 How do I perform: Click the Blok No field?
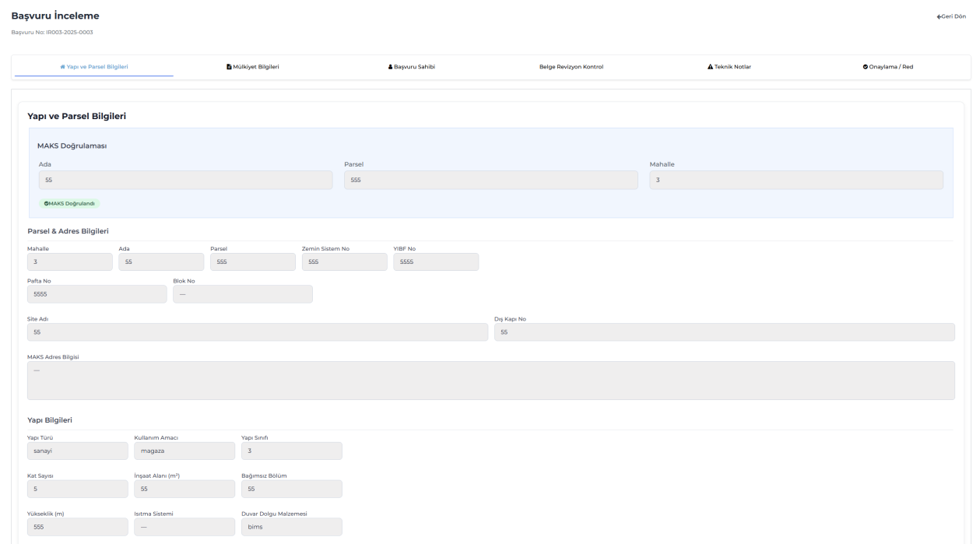(x=242, y=294)
